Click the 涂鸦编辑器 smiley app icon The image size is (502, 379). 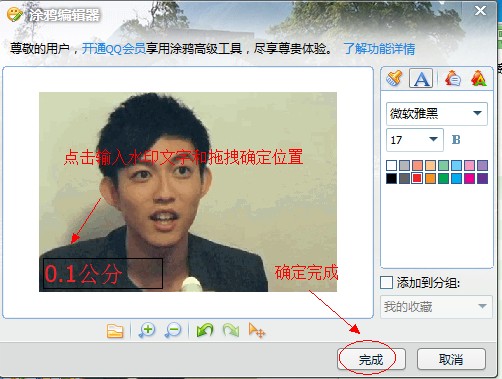pos(15,14)
